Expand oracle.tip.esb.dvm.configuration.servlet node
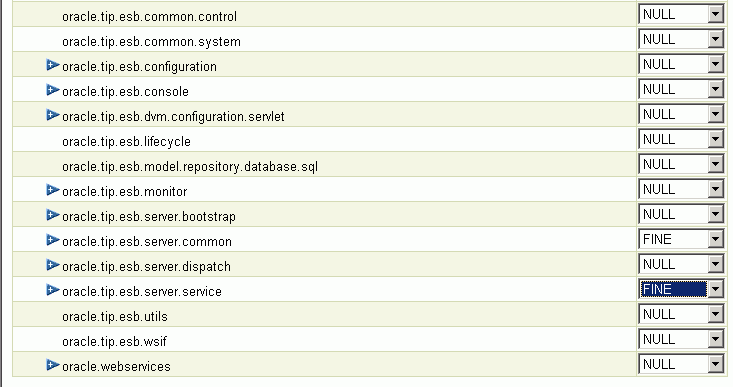733x387 pixels. (53, 115)
